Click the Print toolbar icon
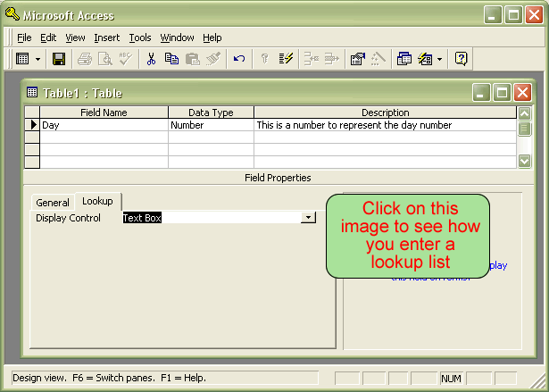 pyautogui.click(x=85, y=59)
